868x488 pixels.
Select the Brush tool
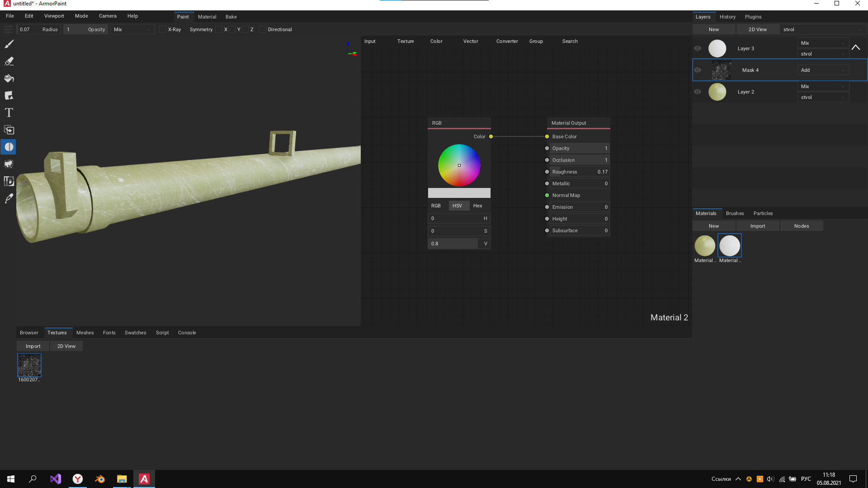click(9, 44)
